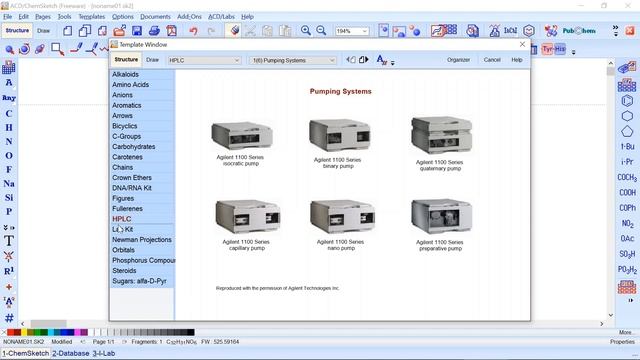Click Cancel in Template Window
Image resolution: width=640 pixels, height=360 pixels.
pos(492,60)
